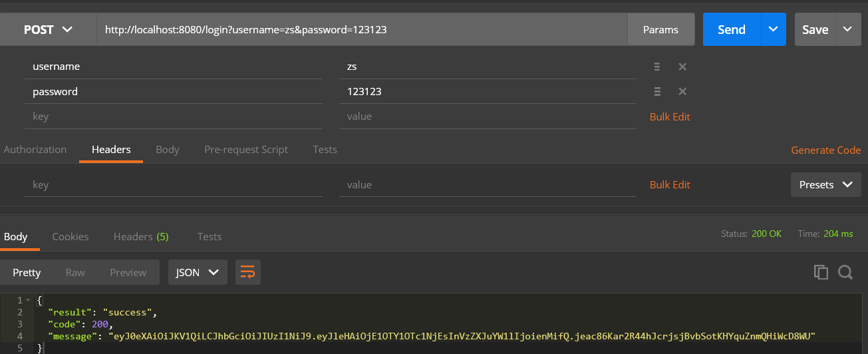868x354 pixels.
Task: Open Bulk Edit for headers
Action: click(x=670, y=184)
